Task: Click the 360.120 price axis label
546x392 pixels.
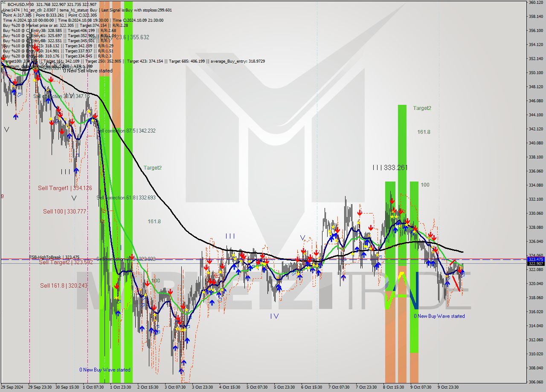Action: 536,3
